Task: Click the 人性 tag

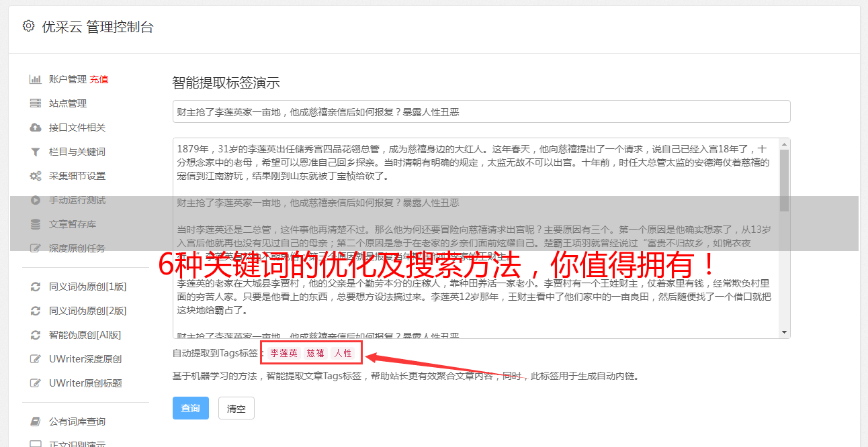Action: coord(343,353)
